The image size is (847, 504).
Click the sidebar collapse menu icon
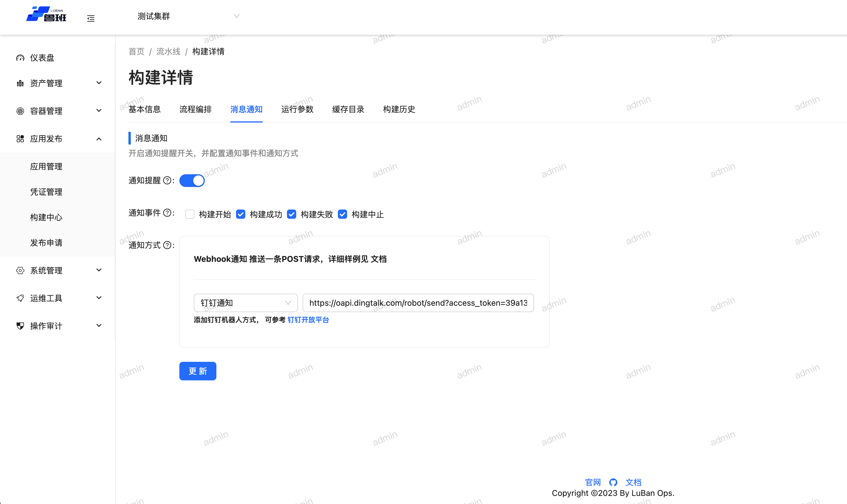(91, 18)
